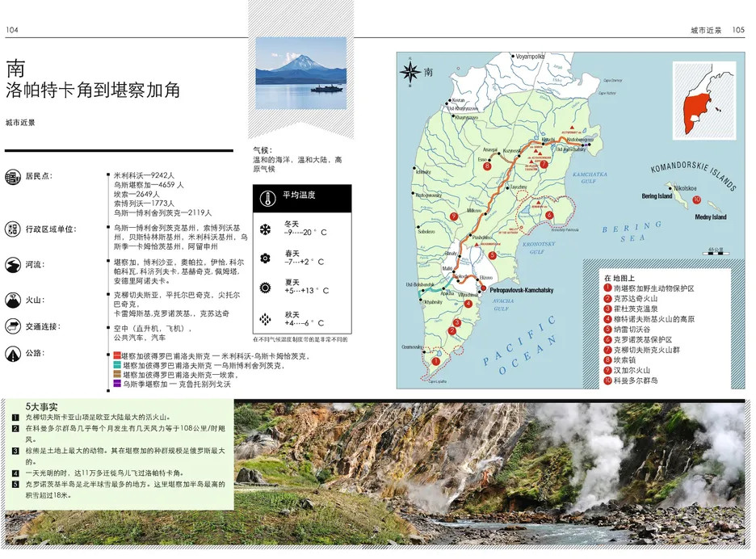
Task: Select the snowflake icon for 冬天
Action: 264,228
